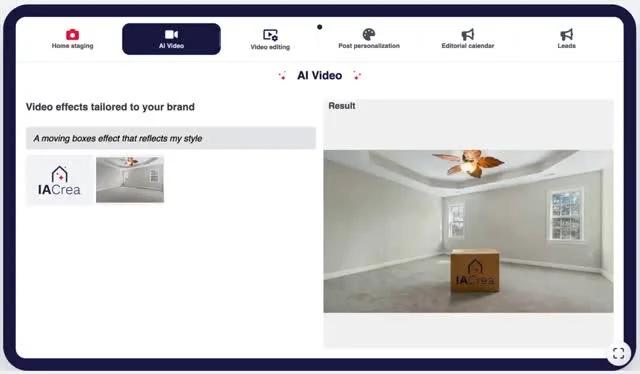Open fullscreen with the expand icon
This screenshot has width=640, height=374.
click(618, 353)
